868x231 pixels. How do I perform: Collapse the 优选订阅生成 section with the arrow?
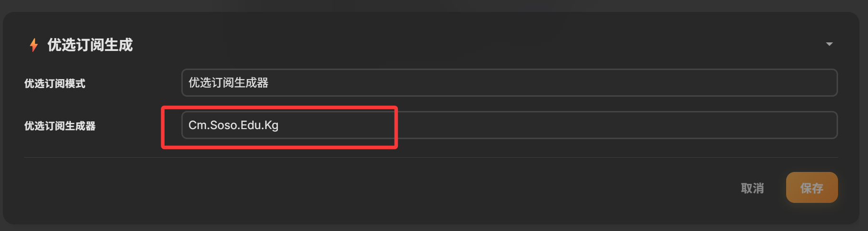(829, 44)
